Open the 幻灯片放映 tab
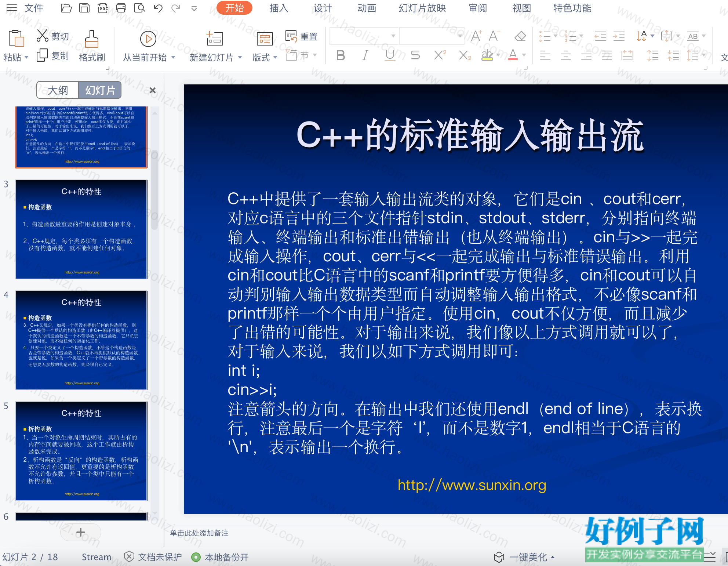This screenshot has height=566, width=728. 422,8
